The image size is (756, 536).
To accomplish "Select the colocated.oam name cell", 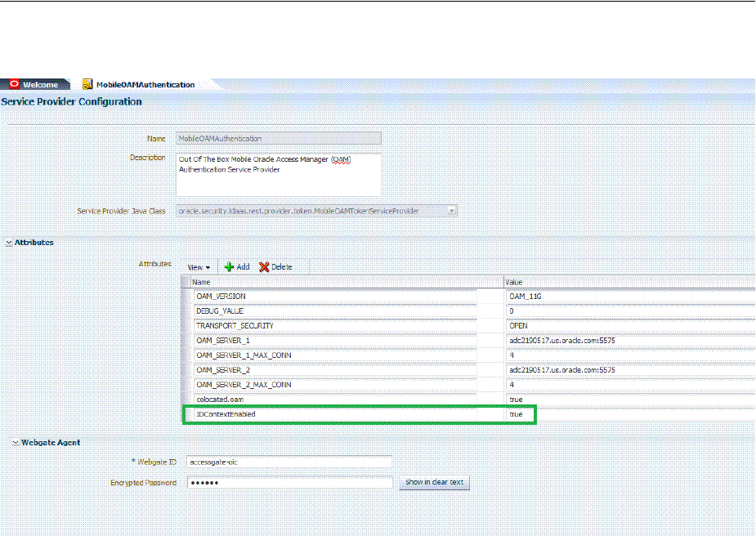I will 335,400.
